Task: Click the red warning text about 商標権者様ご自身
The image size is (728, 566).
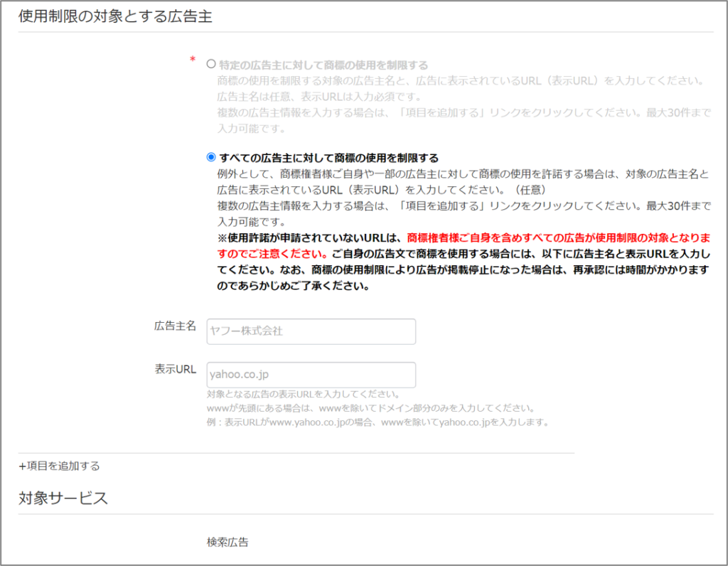Action: click(464, 245)
